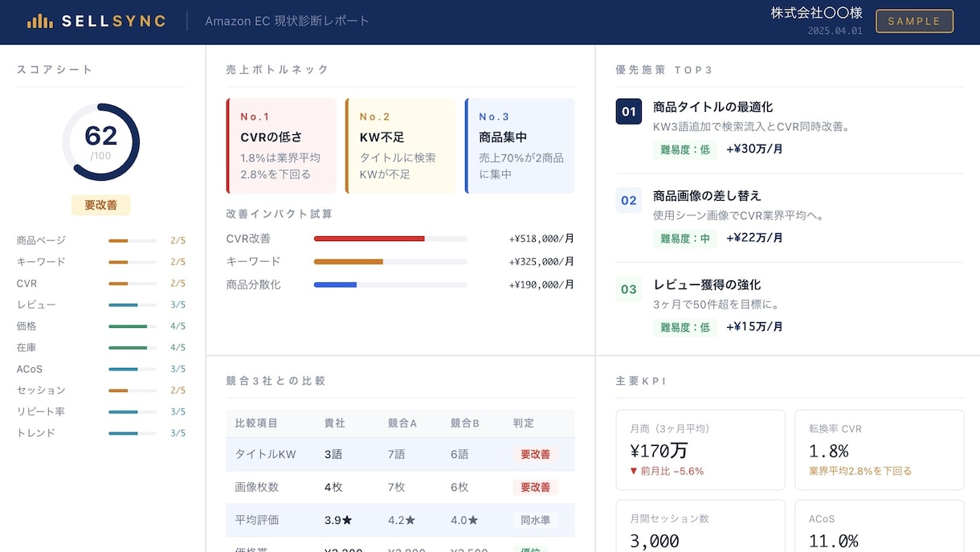Click the 競合A column header

[x=402, y=423]
